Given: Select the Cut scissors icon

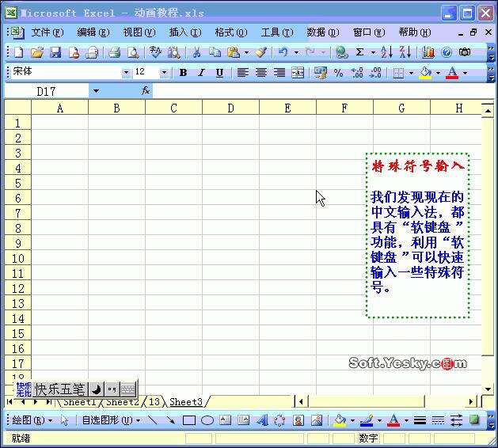Looking at the screenshot, I should [197, 52].
